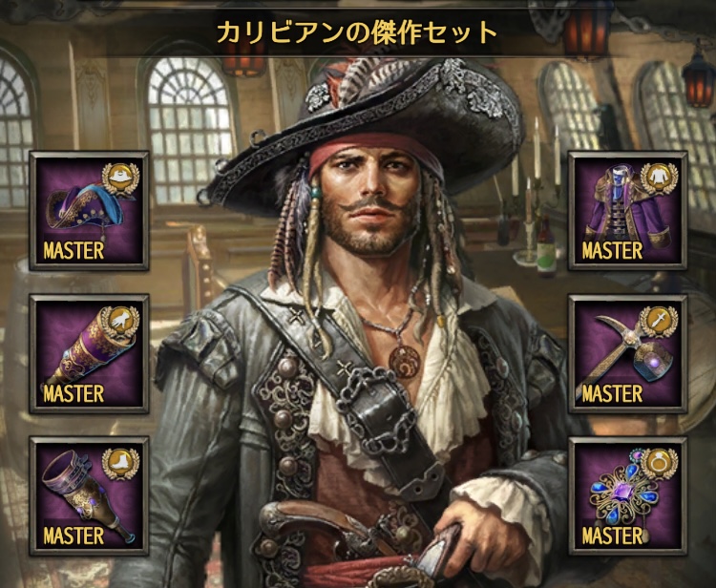The height and width of the screenshot is (588, 716).
Task: Select the purple tricorn hat MASTER item
Action: pyautogui.click(x=90, y=211)
